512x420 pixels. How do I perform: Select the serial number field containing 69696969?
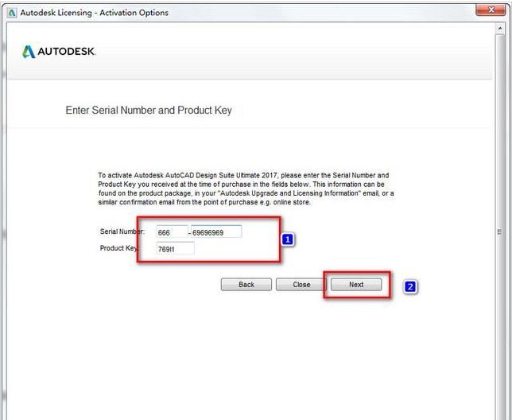216,232
